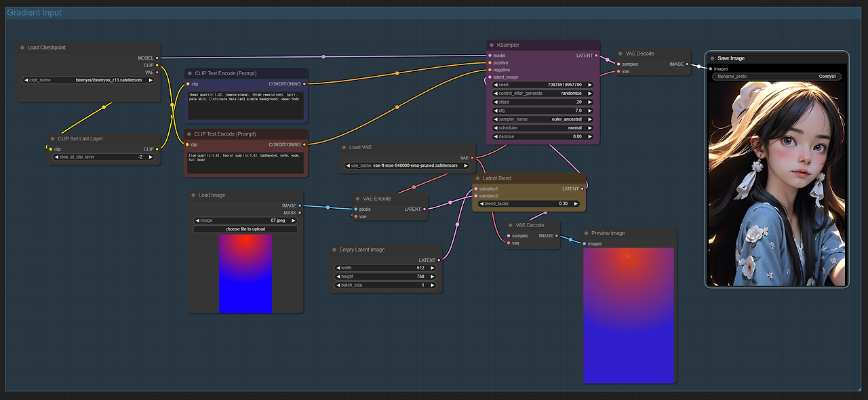Click the filename_prefix field in Save Image
The height and width of the screenshot is (400, 868).
coord(776,77)
